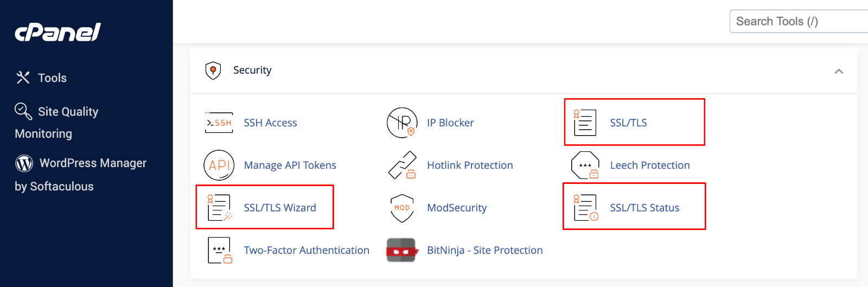Open the Two-Factor Authentication icon
868x287 pixels.
[219, 250]
